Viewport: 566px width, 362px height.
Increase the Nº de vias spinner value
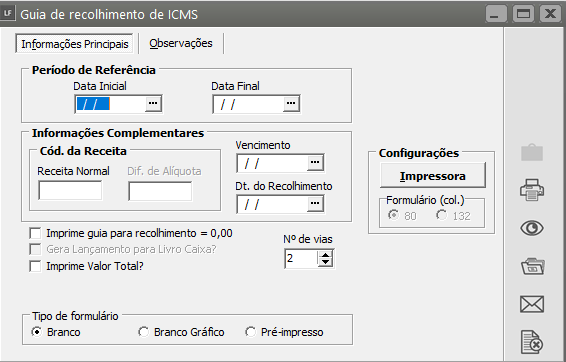point(326,255)
